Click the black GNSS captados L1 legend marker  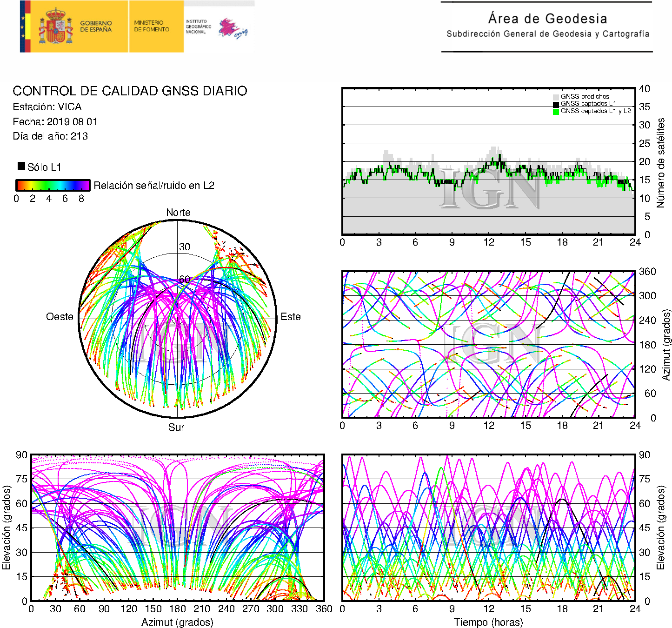tap(556, 104)
